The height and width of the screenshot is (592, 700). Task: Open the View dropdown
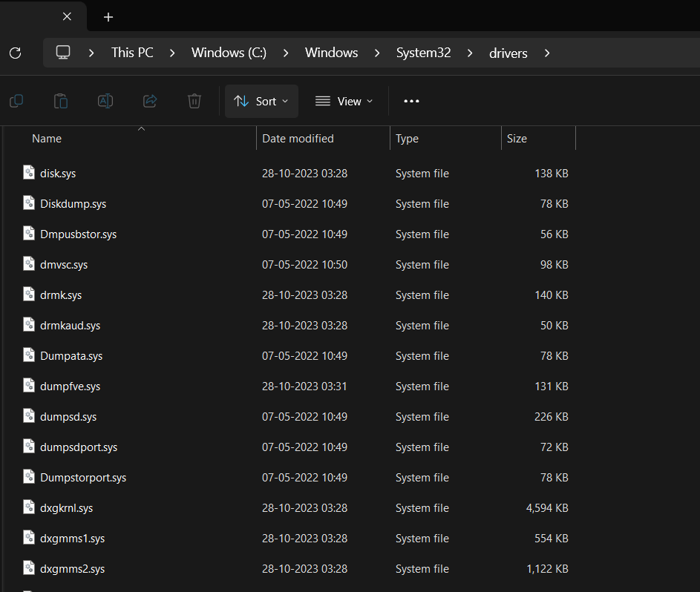[x=343, y=101]
